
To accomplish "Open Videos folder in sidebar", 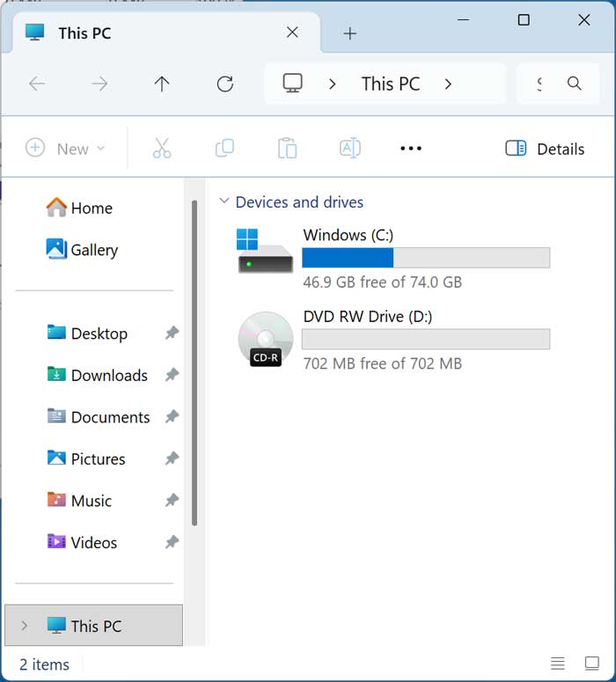I will coord(82,542).
